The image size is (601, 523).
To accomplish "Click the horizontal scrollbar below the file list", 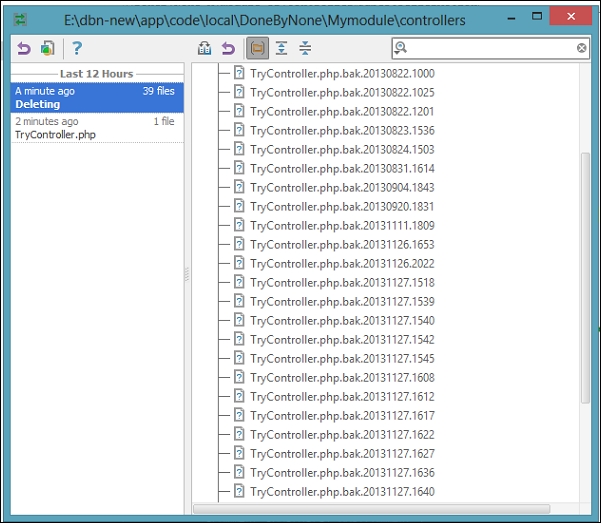I will coord(371,509).
